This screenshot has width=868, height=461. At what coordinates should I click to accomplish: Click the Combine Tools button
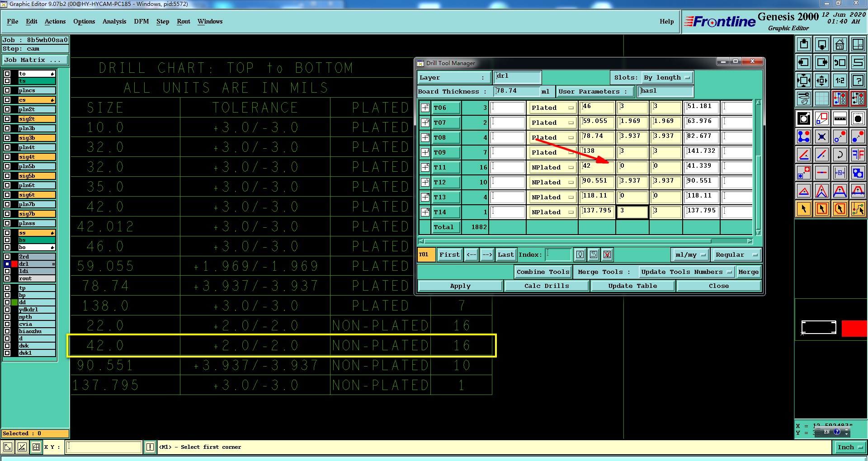543,272
